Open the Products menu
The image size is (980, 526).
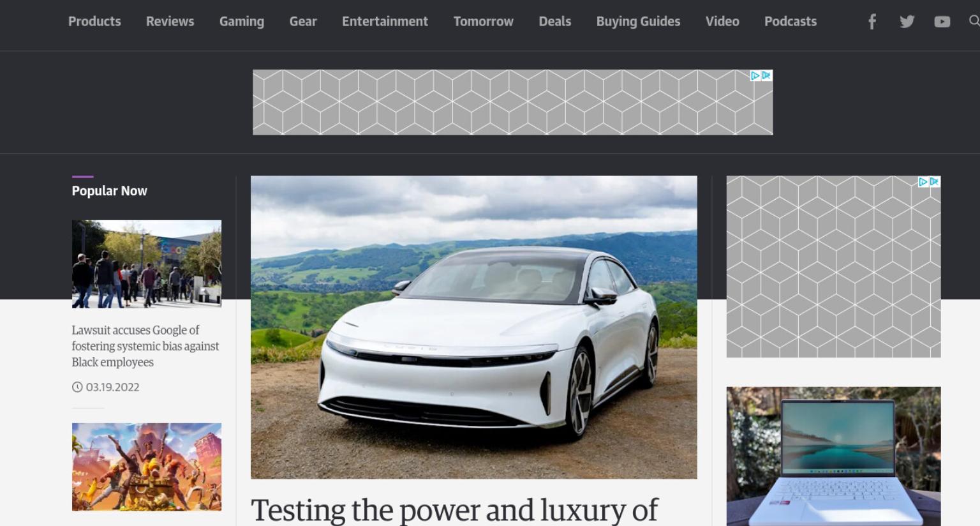(x=94, y=21)
